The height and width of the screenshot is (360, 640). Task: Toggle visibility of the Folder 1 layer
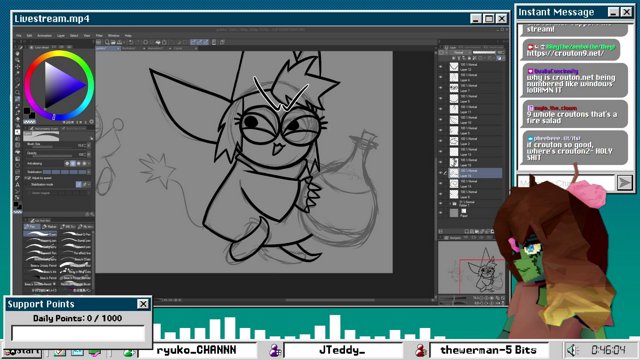[441, 203]
